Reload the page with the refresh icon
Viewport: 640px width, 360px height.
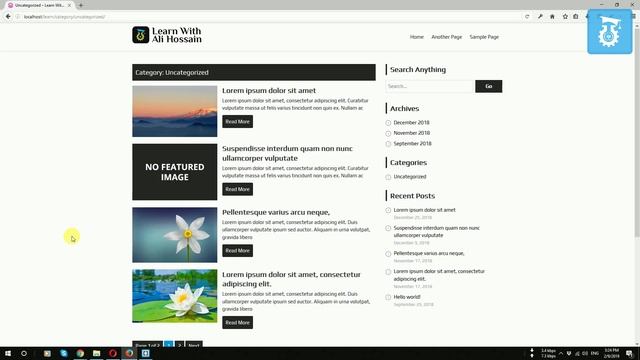tap(527, 17)
